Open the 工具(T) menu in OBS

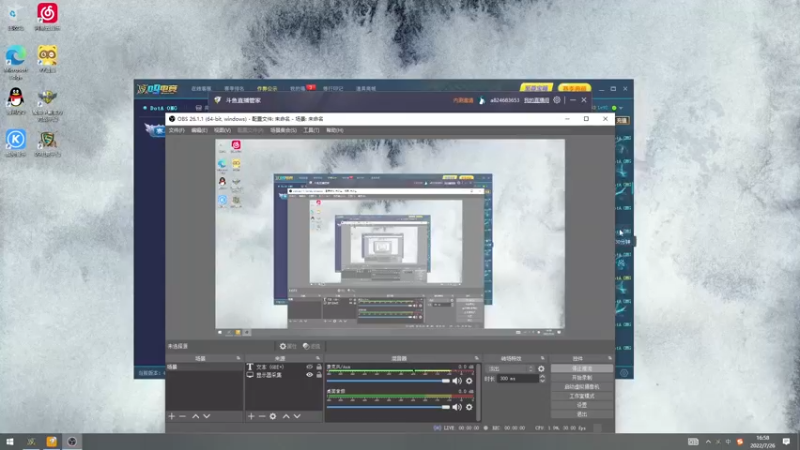(x=311, y=130)
